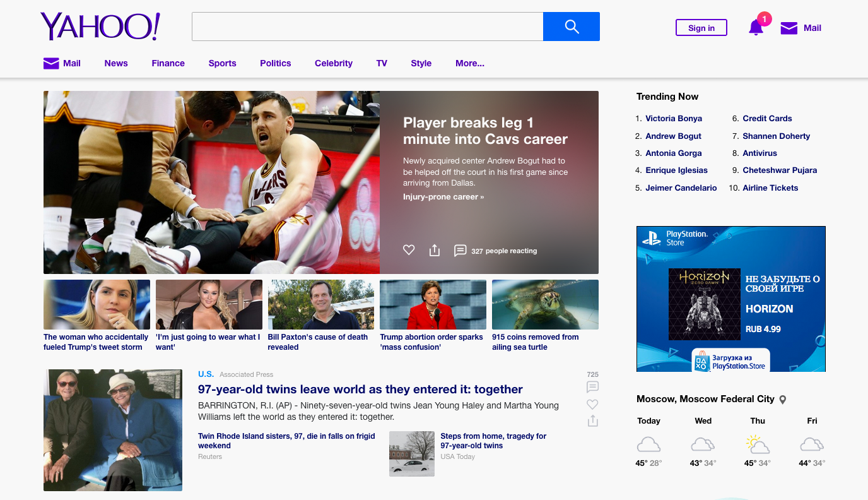Open the TV section
The width and height of the screenshot is (868, 500).
(382, 63)
